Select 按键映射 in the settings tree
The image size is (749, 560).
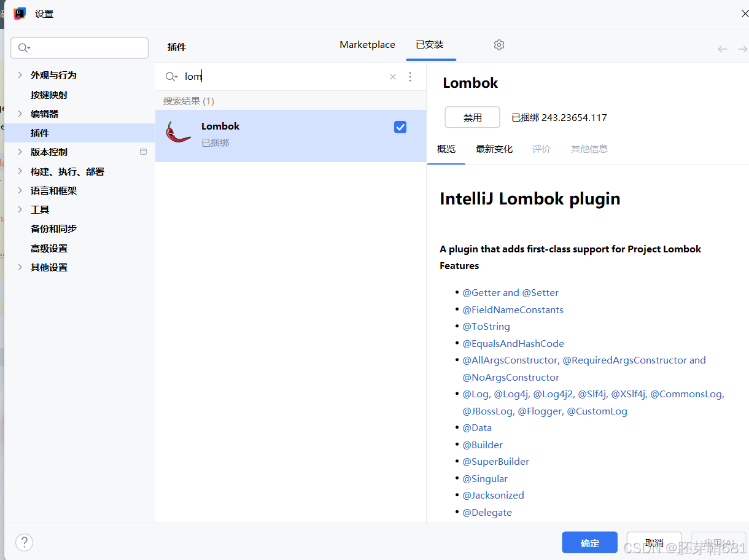pyautogui.click(x=49, y=95)
